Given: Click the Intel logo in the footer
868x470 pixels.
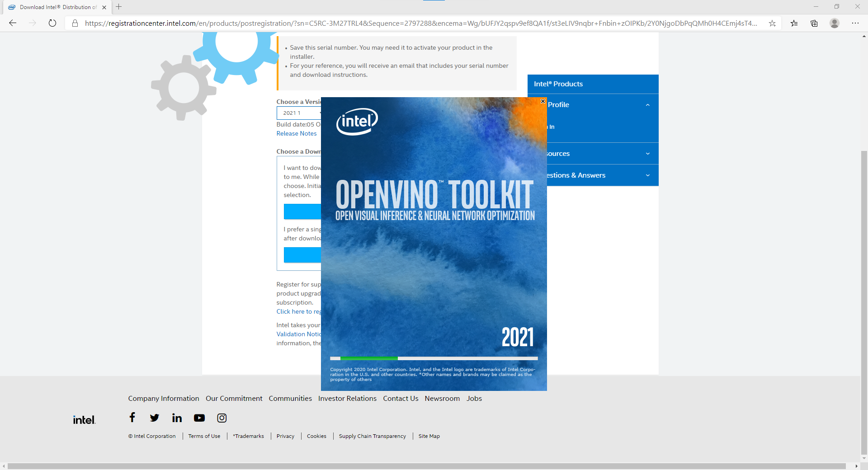Looking at the screenshot, I should (84, 419).
